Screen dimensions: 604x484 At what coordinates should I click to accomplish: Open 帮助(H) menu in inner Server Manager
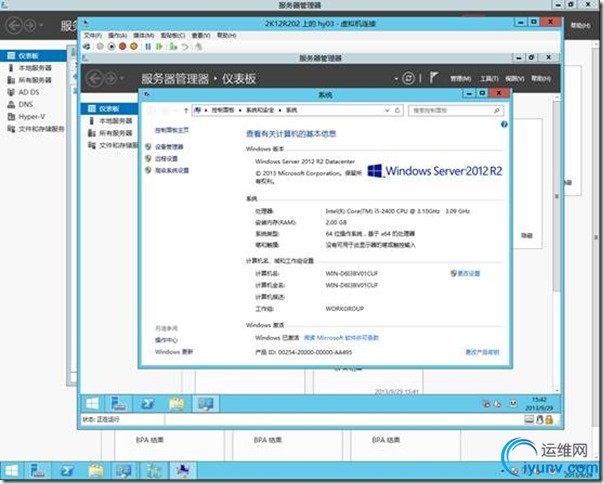[x=541, y=79]
